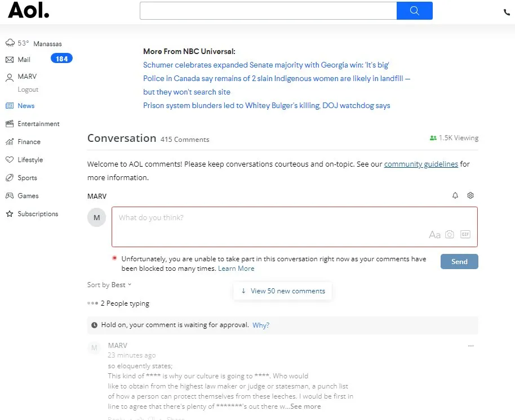
Task: Attach an image using the camera icon
Action: pos(450,234)
